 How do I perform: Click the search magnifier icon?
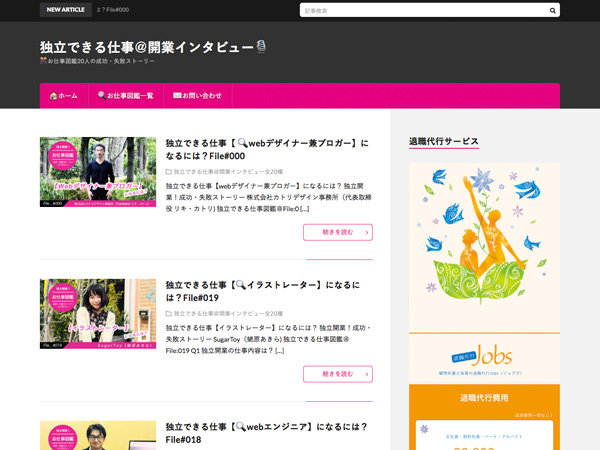pyautogui.click(x=552, y=11)
